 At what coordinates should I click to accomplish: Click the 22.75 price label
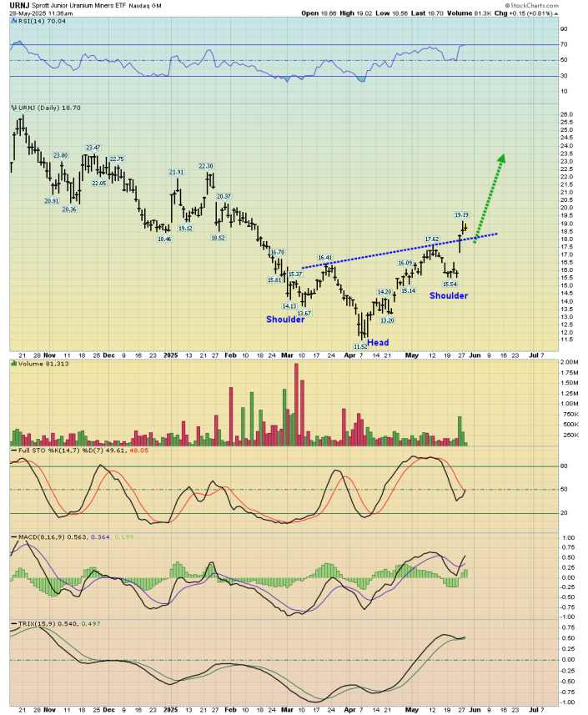click(117, 159)
